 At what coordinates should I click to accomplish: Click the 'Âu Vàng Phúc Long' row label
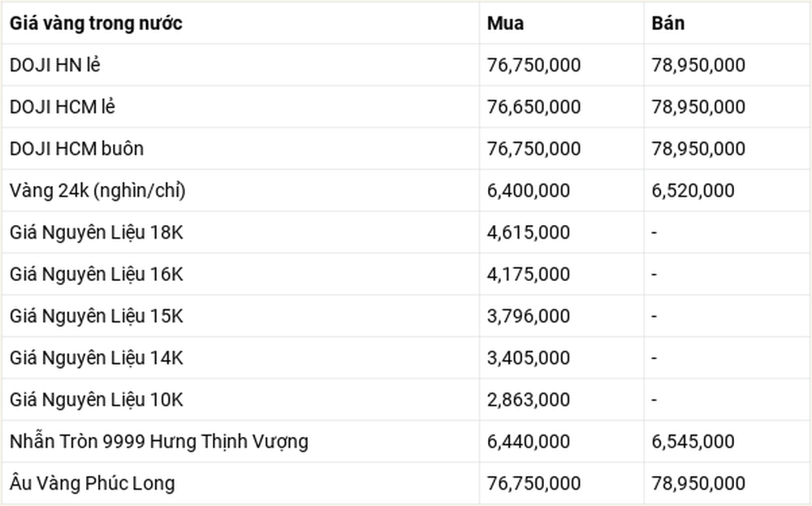click(93, 484)
